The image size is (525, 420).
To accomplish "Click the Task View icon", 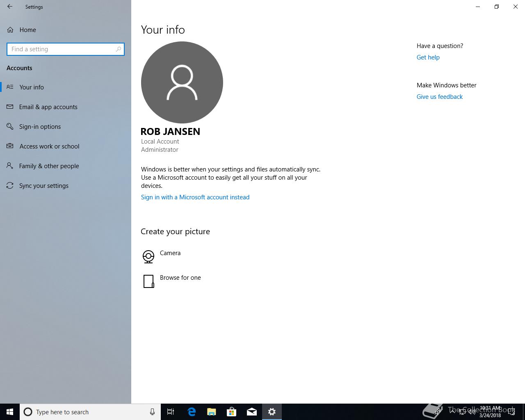I will 171,412.
